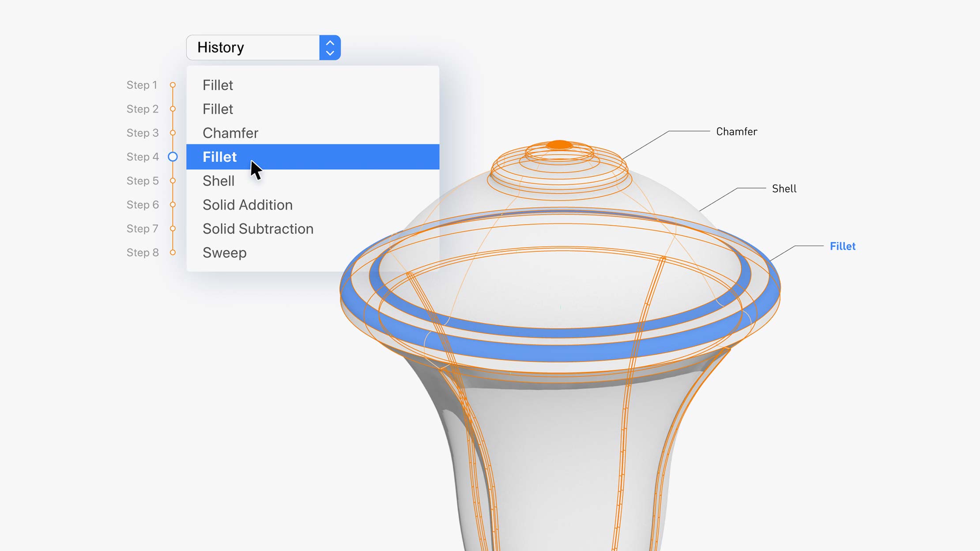The image size is (980, 551).
Task: Click the Step 3 timeline node
Action: pyautogui.click(x=173, y=132)
